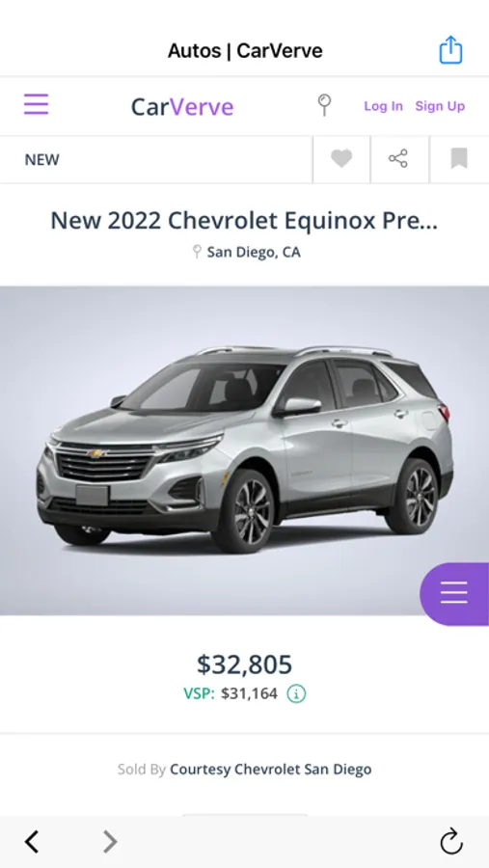Click the Sign Up link
The image size is (489, 868).
pyautogui.click(x=440, y=106)
